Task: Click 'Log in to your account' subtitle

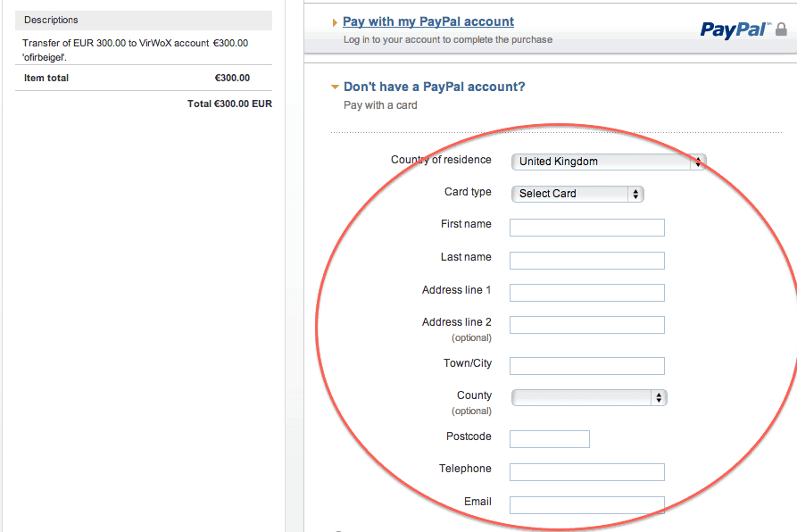Action: tap(448, 39)
